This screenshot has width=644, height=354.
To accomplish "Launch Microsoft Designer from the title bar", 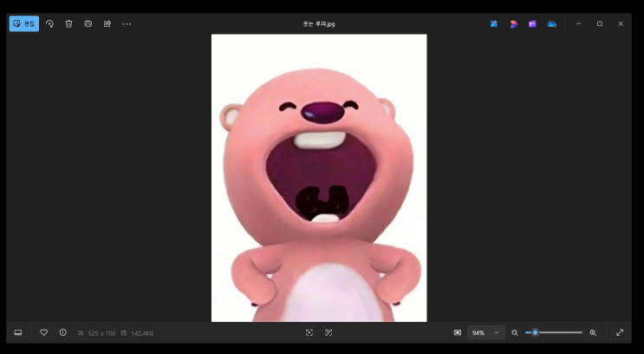I will 513,23.
